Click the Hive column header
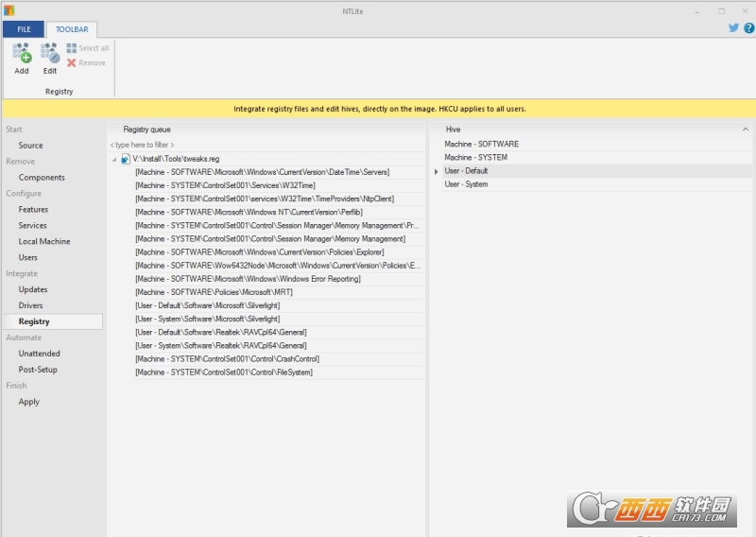This screenshot has width=756, height=537. (591, 130)
